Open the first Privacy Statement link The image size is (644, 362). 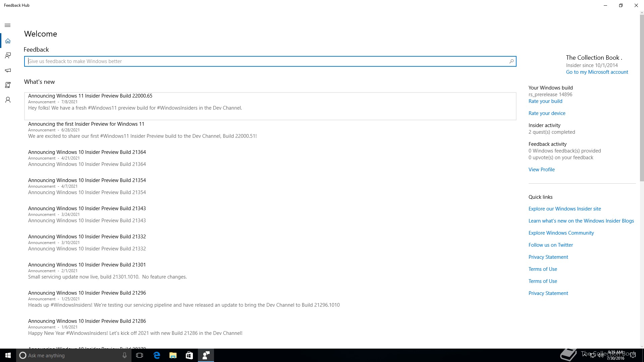548,257
